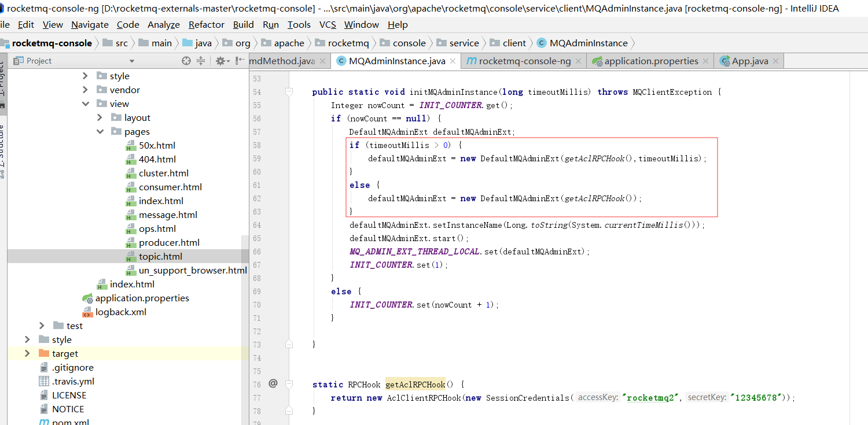
Task: Hide the Project tool window with the hide icon
Action: click(239, 61)
